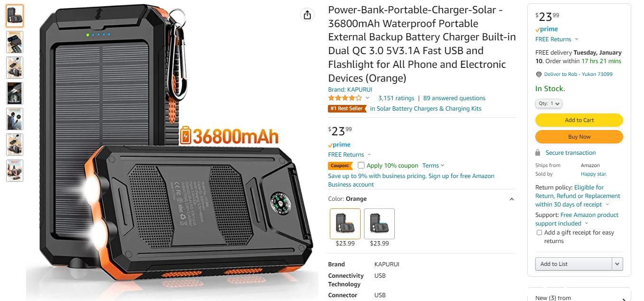Screen dimensions: 644x301
Task: Select the first product thumbnail image
Action: tap(15, 16)
